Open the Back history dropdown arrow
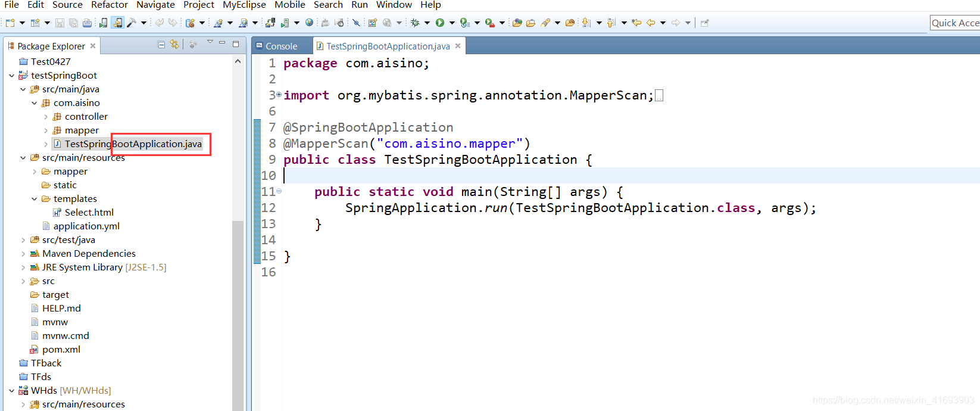This screenshot has width=980, height=411. [663, 23]
